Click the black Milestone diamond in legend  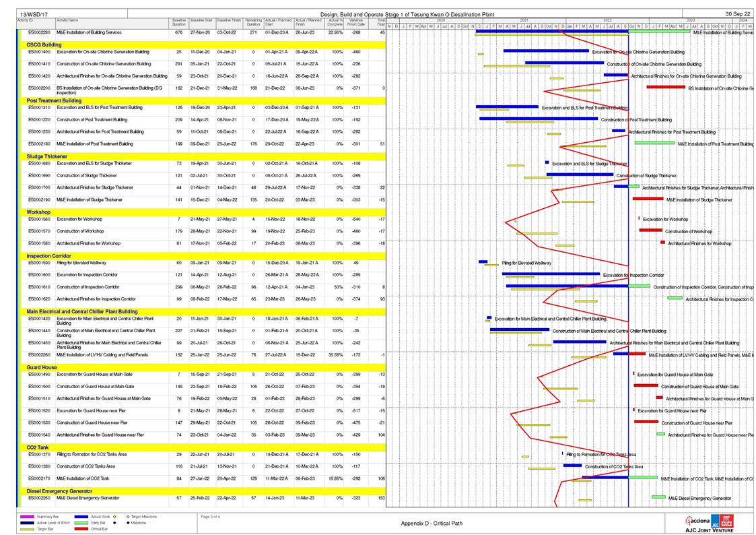128,523
